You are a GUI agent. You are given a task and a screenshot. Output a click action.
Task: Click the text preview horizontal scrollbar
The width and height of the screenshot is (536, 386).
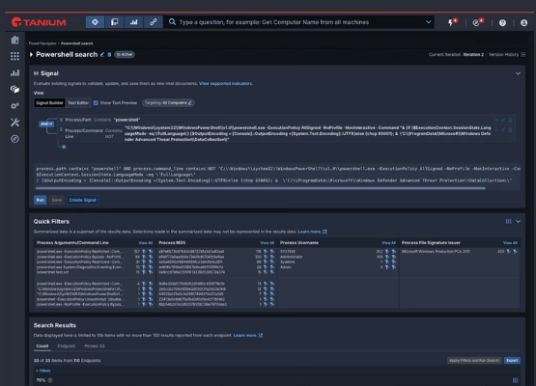[260, 188]
